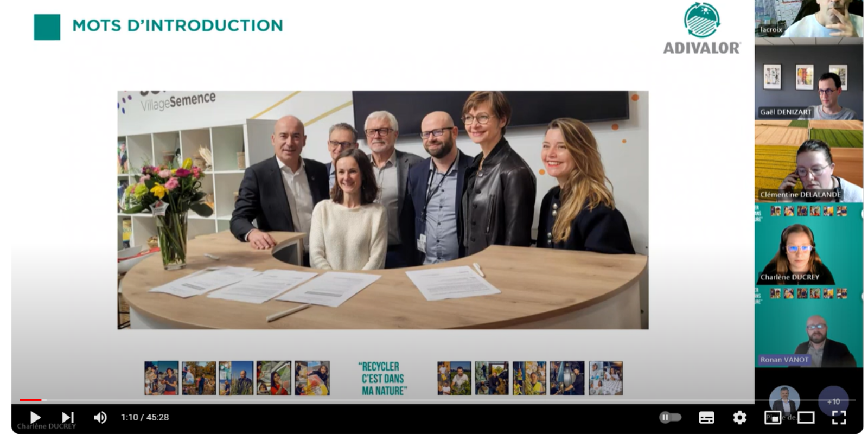868x434 pixels.
Task: Mute the video volume
Action: [100, 417]
